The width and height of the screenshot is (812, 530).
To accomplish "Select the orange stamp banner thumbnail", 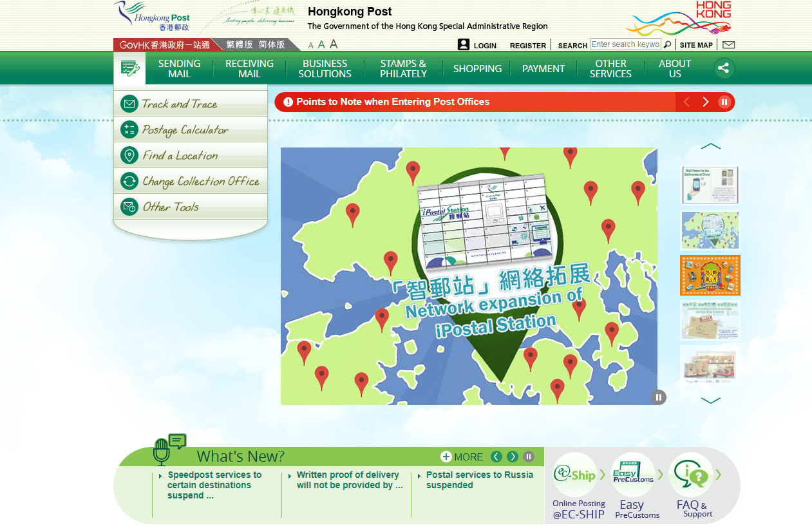I will click(x=710, y=275).
